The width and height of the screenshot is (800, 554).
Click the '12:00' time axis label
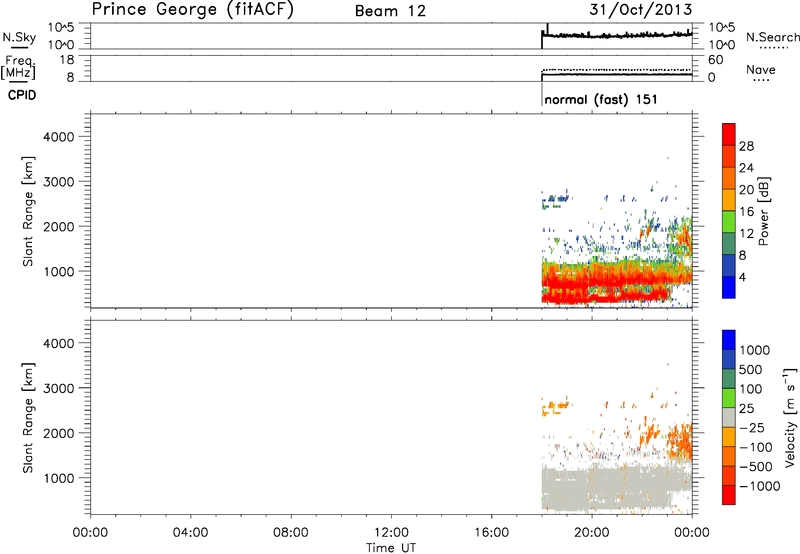(x=391, y=533)
